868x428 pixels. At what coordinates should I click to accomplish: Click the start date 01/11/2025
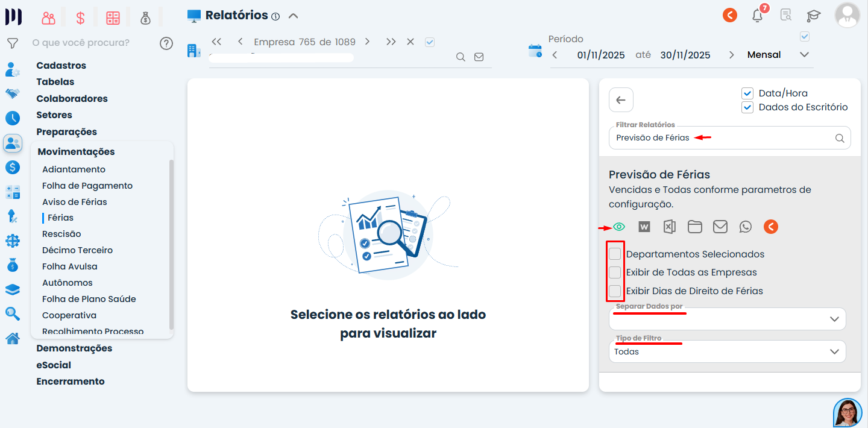[x=601, y=55]
